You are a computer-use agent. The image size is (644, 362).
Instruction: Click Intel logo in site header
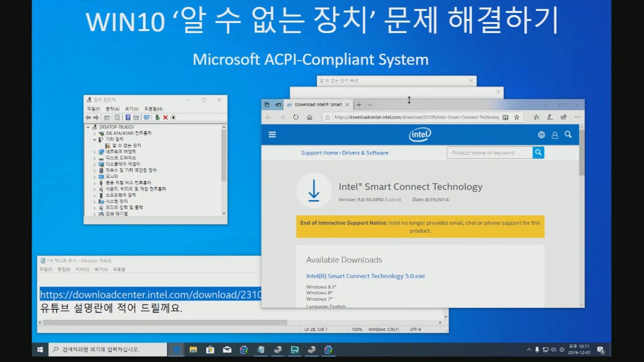pyautogui.click(x=420, y=135)
